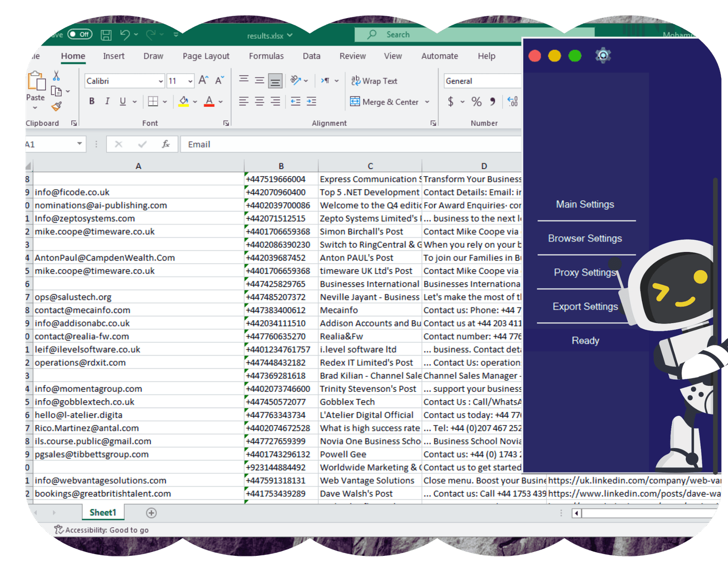The image size is (728, 569).
Task: Toggle bottom alignment in the Alignment group
Action: coord(275,81)
